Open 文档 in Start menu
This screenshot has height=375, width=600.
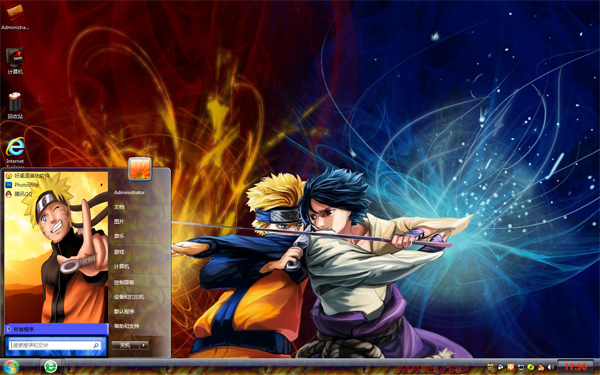point(119,207)
